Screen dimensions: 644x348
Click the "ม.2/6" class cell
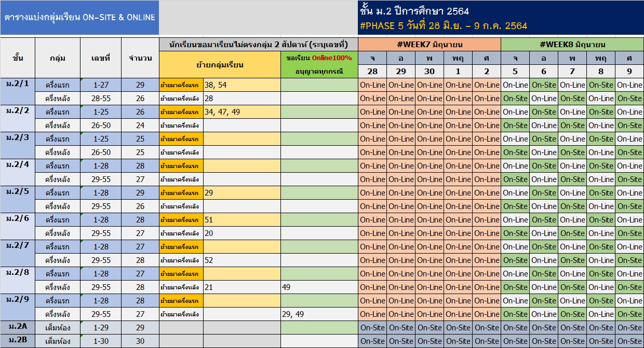(x=18, y=226)
